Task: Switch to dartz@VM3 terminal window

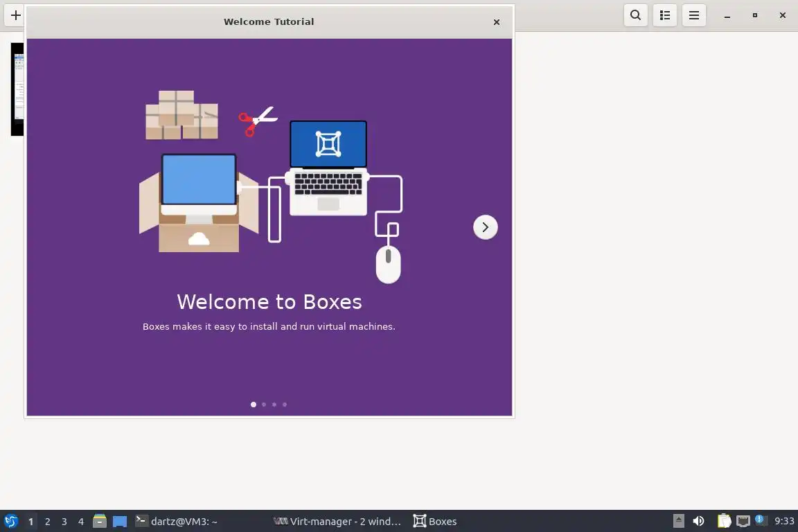Action: pos(177,522)
